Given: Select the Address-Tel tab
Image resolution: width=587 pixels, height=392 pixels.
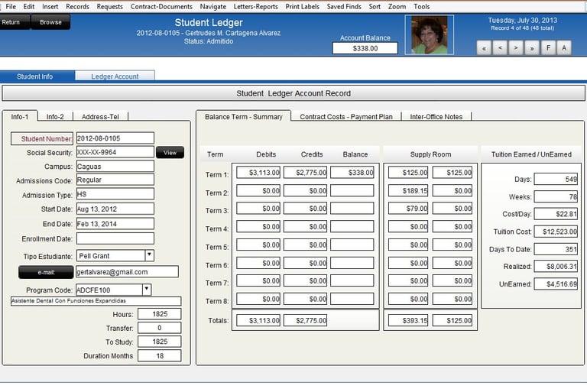Looking at the screenshot, I should (100, 116).
